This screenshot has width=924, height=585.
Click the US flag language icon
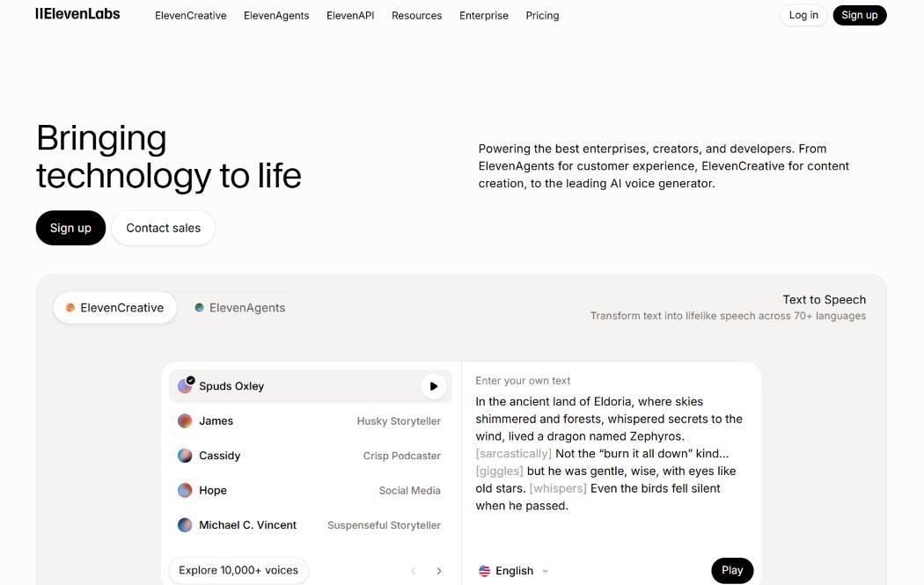tap(484, 571)
